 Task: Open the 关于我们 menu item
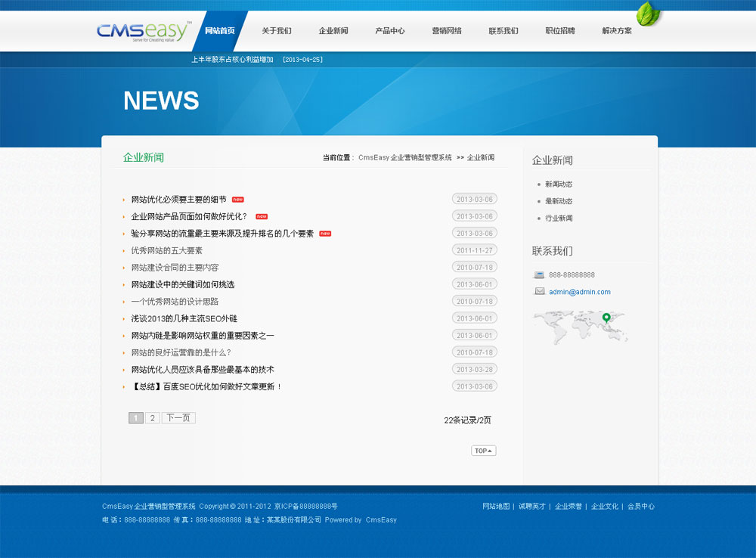pos(277,31)
